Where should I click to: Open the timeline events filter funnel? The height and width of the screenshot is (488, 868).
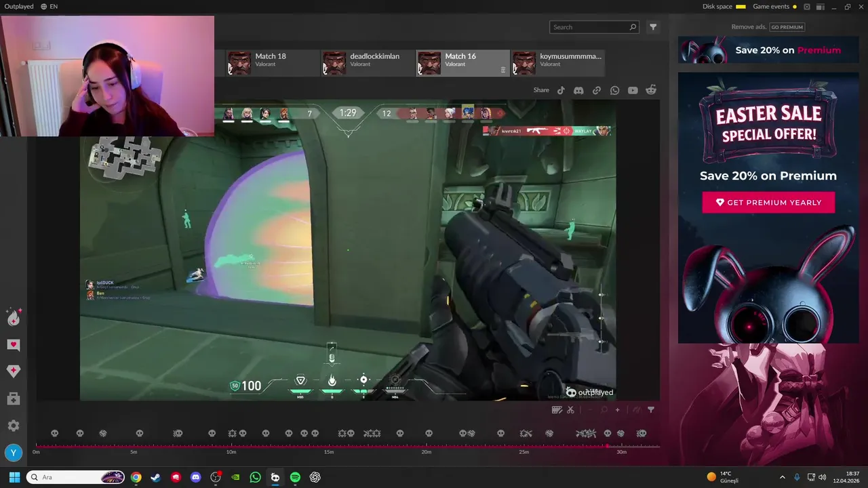pos(651,409)
